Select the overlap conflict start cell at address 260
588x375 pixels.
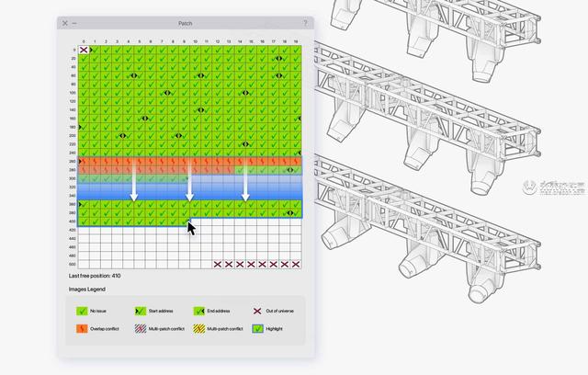click(x=84, y=162)
